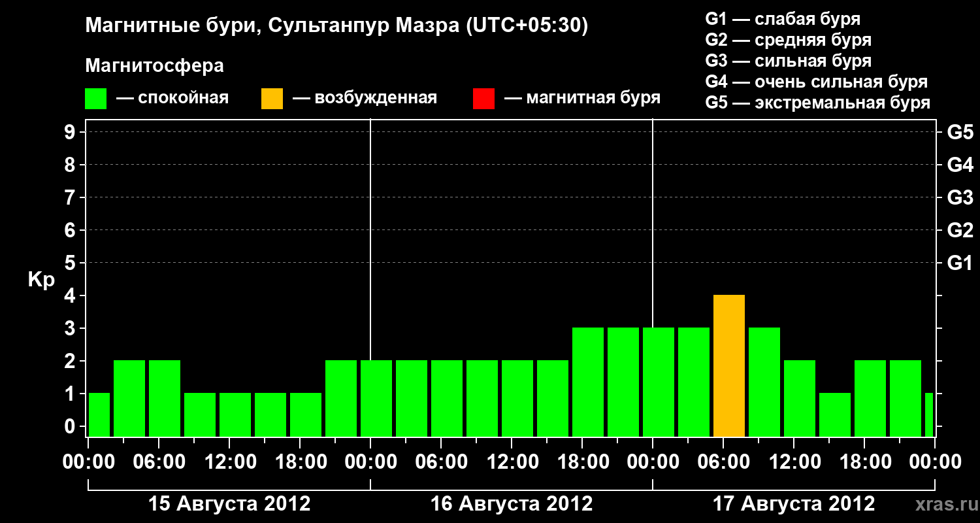Click the date label "17 Августа 2012"
The image size is (980, 523).
point(794,504)
